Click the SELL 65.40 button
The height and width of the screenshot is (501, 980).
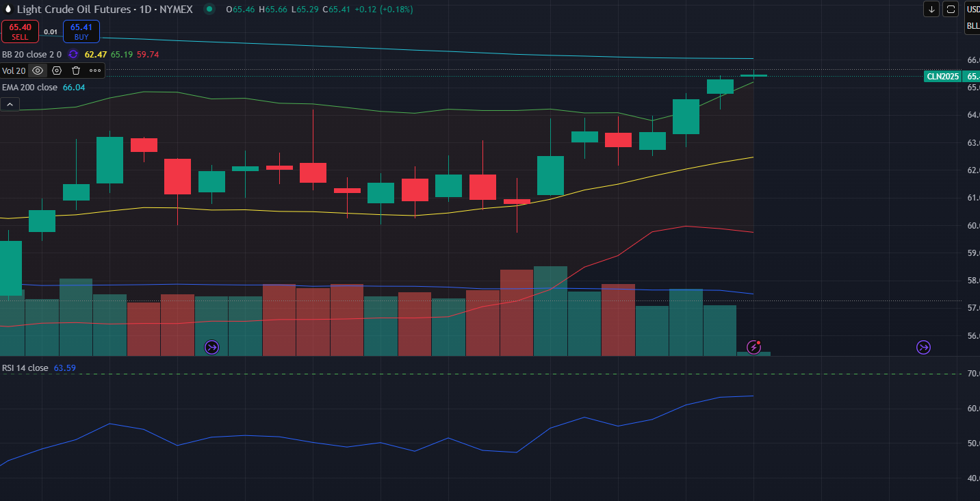click(20, 31)
